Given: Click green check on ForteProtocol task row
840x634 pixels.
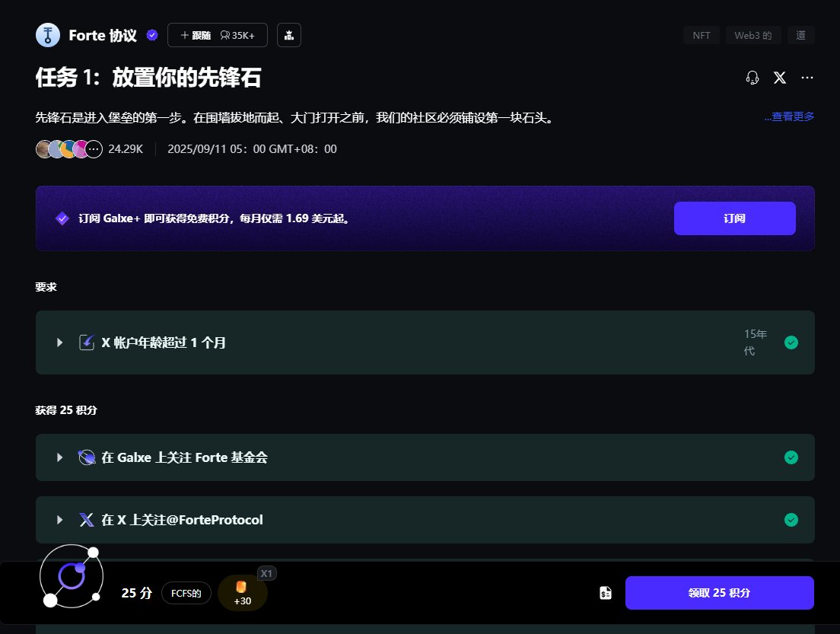Looking at the screenshot, I should tap(791, 520).
